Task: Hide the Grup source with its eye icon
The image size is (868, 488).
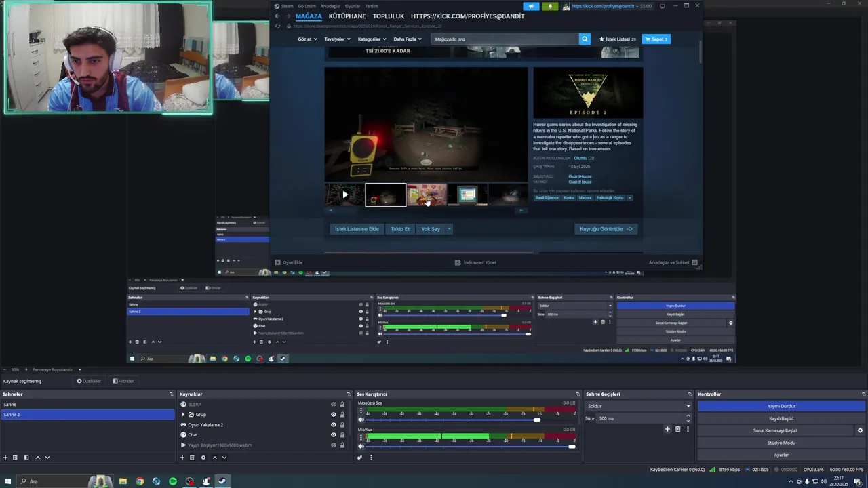Action: [x=333, y=415]
